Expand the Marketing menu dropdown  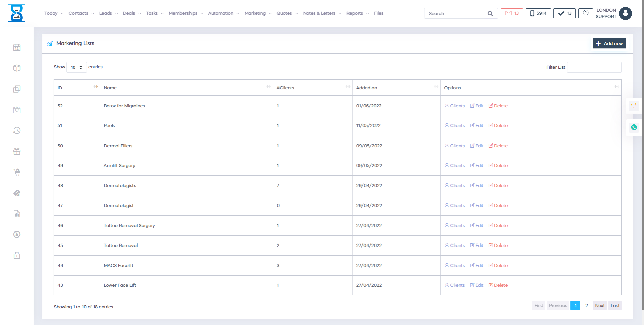[258, 13]
